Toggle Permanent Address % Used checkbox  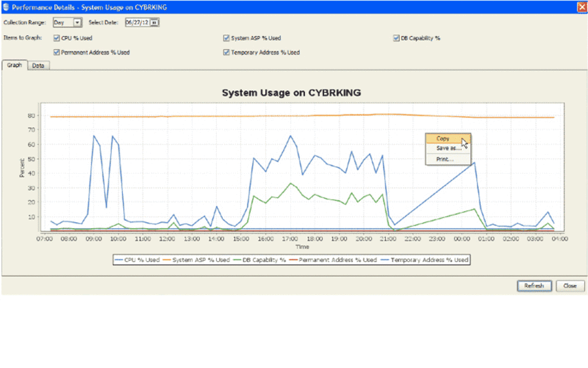pyautogui.click(x=57, y=52)
